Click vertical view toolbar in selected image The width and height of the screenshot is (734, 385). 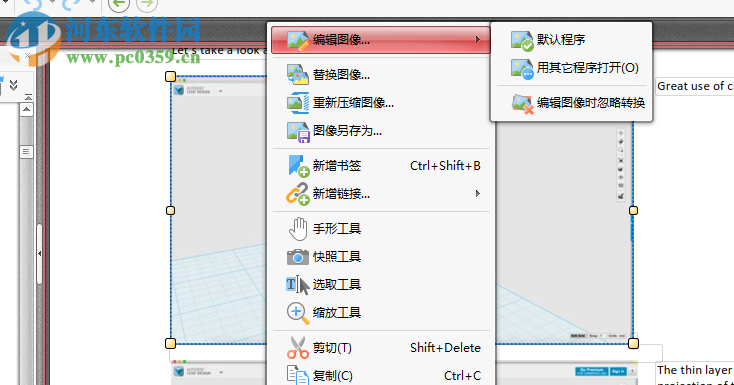coord(621,165)
